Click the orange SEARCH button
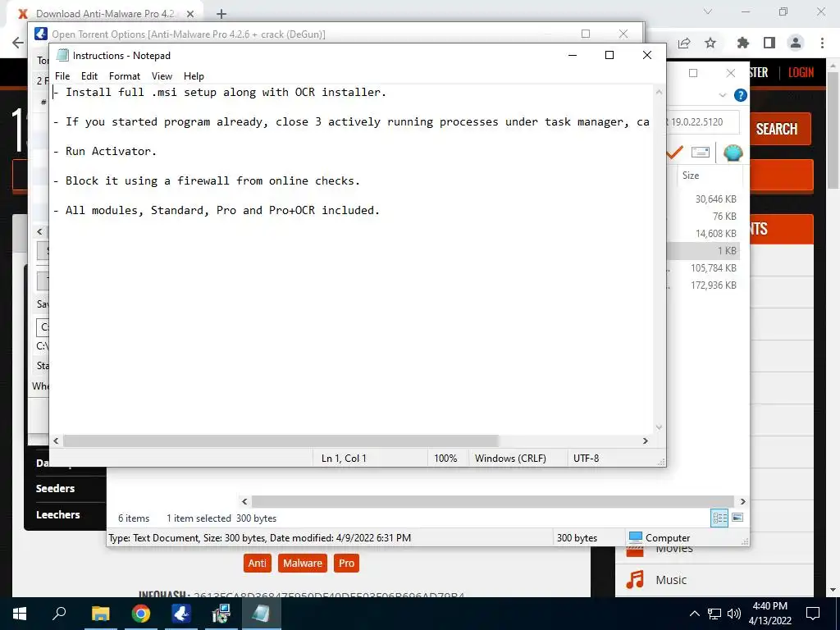This screenshot has height=630, width=840. (x=779, y=129)
